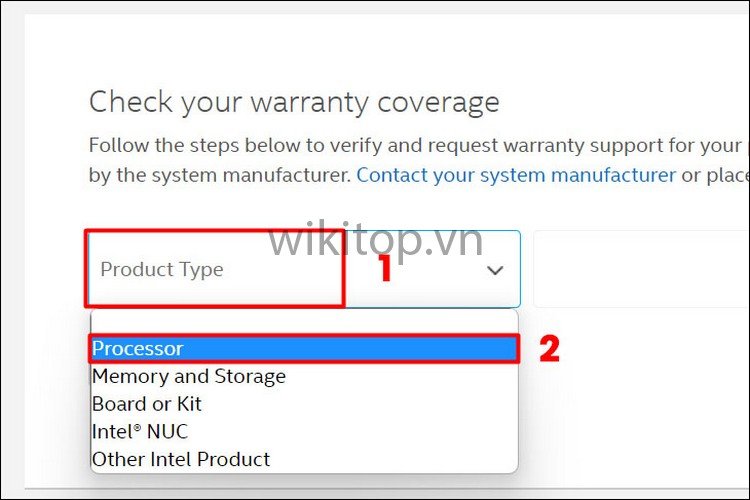
Task: Click the 'or place' text after link
Action: tap(714, 175)
